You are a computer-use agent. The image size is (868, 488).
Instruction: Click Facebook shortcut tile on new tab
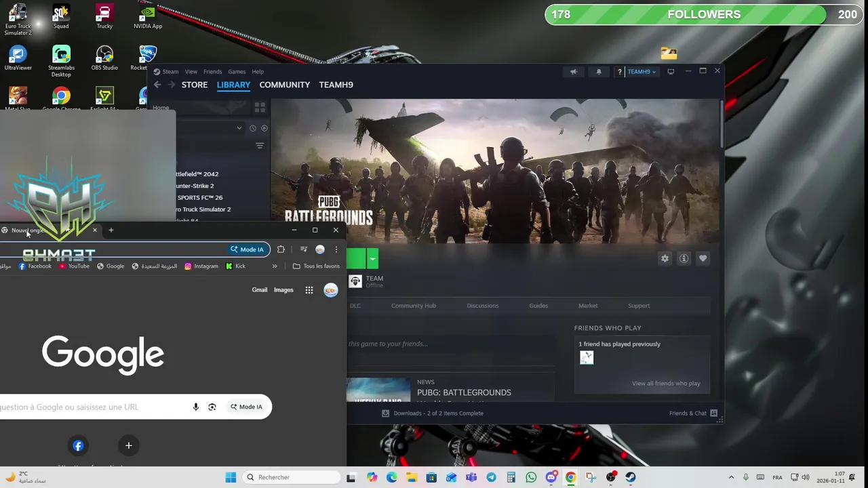click(78, 445)
